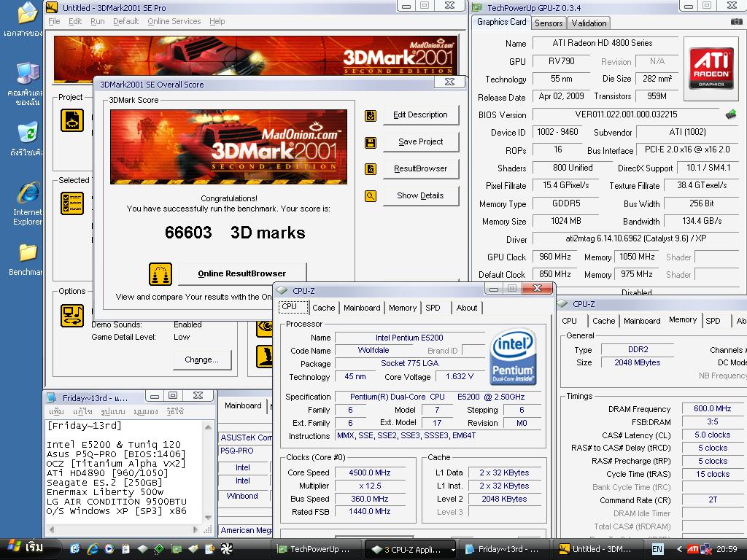This screenshot has width=747, height=560.
Task: Switch to Sensors tab in GPU-Z
Action: click(549, 23)
